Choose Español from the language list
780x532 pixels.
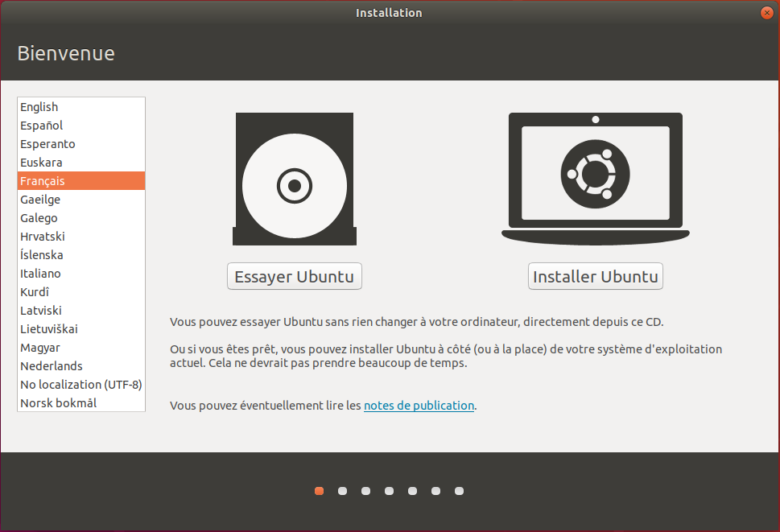pyautogui.click(x=42, y=126)
